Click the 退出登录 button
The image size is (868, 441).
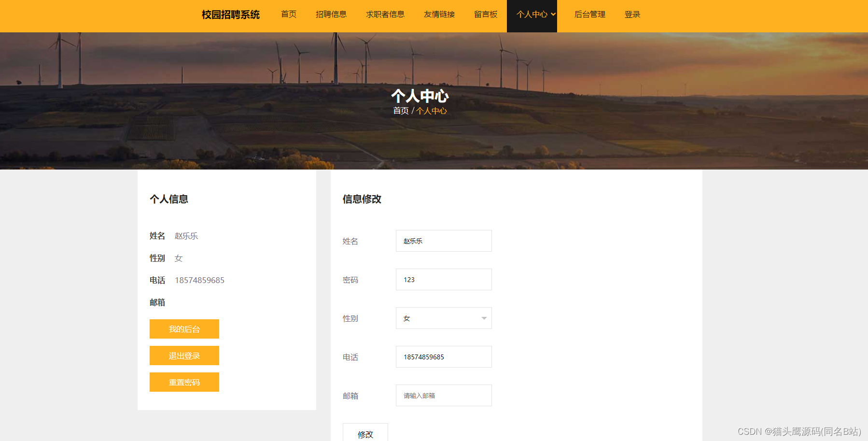click(184, 356)
